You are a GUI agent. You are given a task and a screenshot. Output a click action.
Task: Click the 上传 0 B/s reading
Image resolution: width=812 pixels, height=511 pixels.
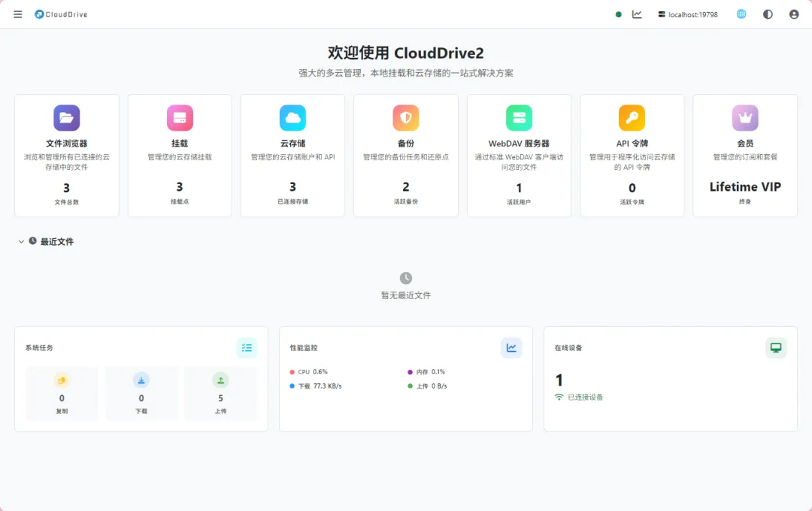tap(427, 386)
